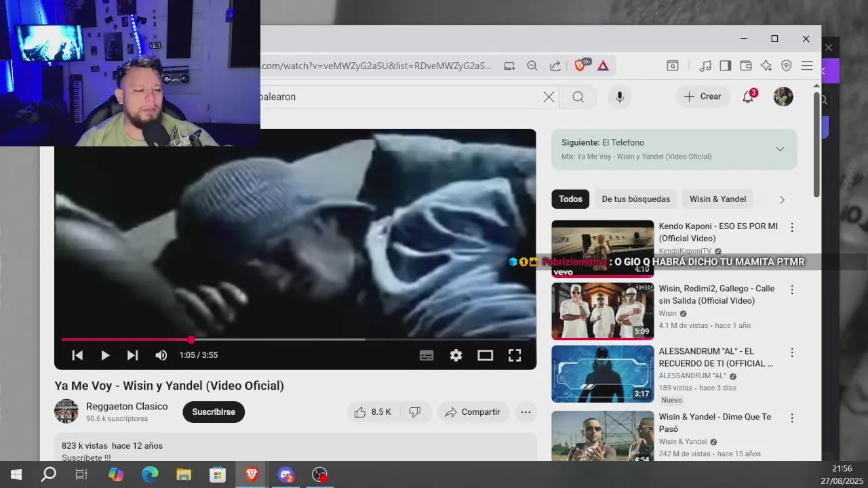Screen dimensions: 868x488
Task: Dislike the Ya Me Voy video
Action: point(415,412)
